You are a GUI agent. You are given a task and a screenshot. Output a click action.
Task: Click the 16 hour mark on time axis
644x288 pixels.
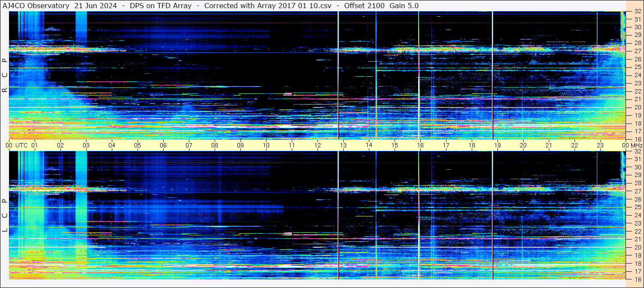coord(420,145)
